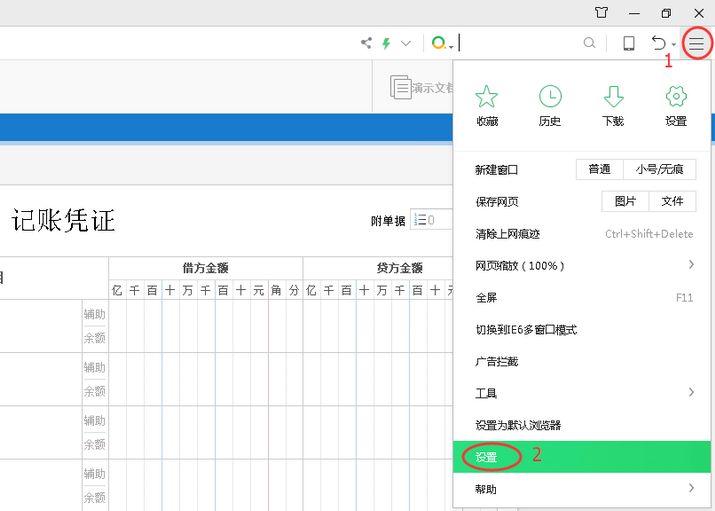Viewport: 715px width, 511px height.
Task: Open the 收藏 favorites star icon
Action: point(487,97)
